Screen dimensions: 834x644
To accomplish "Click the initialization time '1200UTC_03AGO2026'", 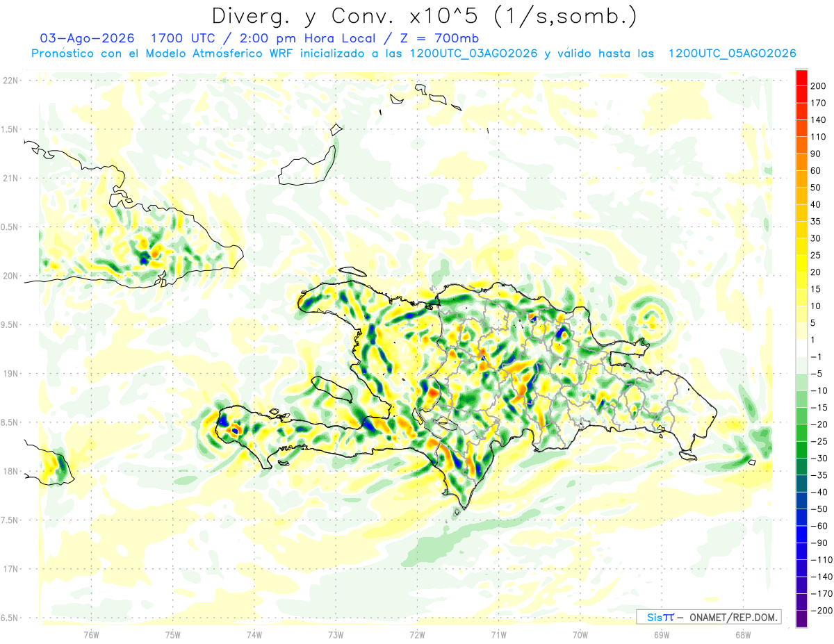I will 473,53.
